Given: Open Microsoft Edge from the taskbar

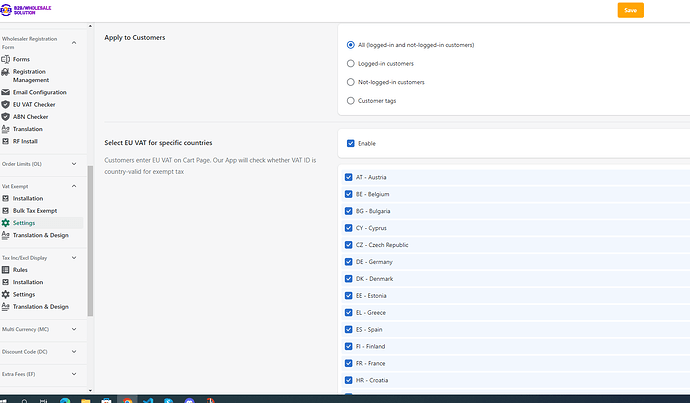Looking at the screenshot, I should pos(65,400).
